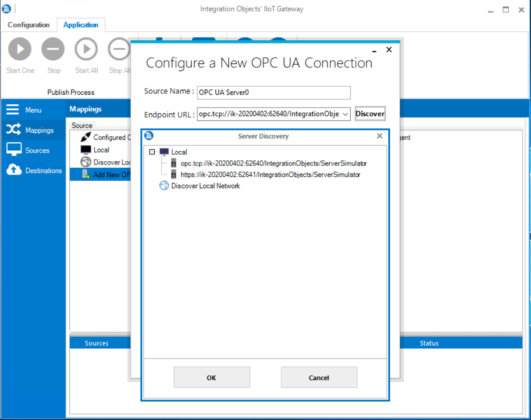
Task: Click the Stop All icon
Action: 119,49
